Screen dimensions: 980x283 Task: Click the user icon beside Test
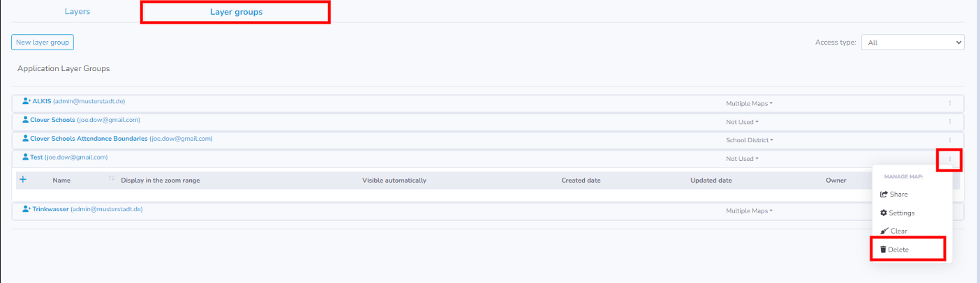point(25,158)
